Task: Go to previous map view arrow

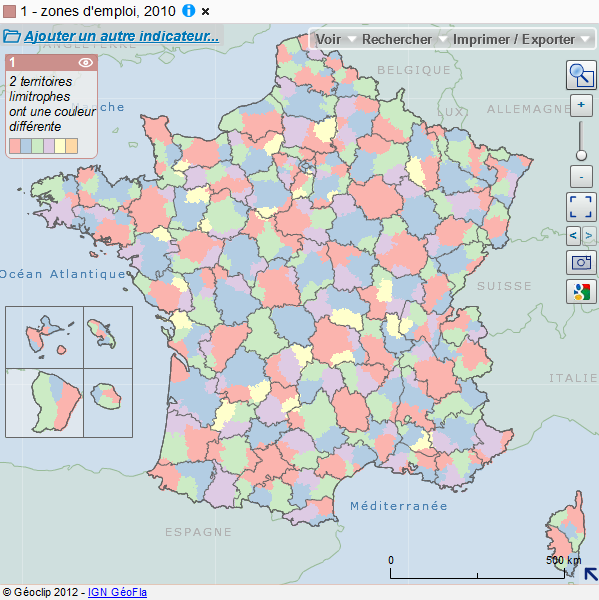Action: point(573,235)
